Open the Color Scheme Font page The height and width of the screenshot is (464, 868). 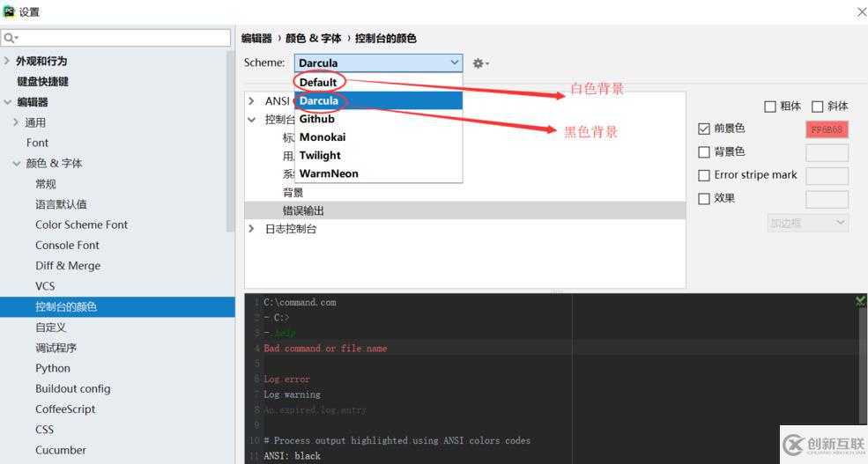[x=81, y=225]
